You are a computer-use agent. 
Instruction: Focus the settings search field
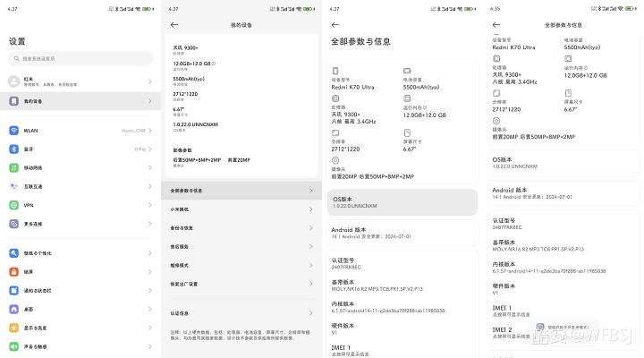(x=80, y=59)
